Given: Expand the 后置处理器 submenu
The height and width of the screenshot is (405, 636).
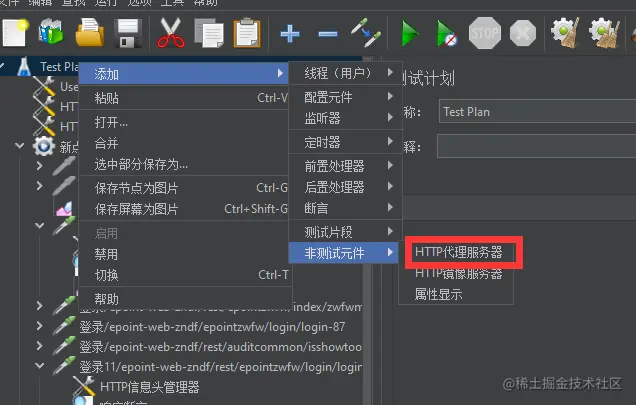Looking at the screenshot, I should (x=346, y=187).
